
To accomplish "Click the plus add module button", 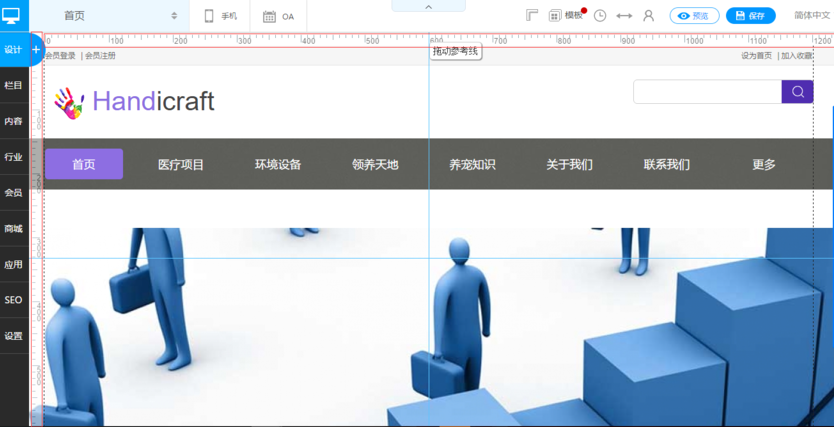I will [36, 49].
